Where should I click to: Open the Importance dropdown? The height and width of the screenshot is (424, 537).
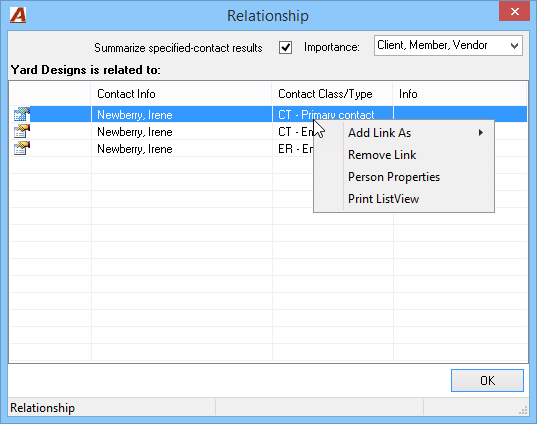pyautogui.click(x=448, y=45)
